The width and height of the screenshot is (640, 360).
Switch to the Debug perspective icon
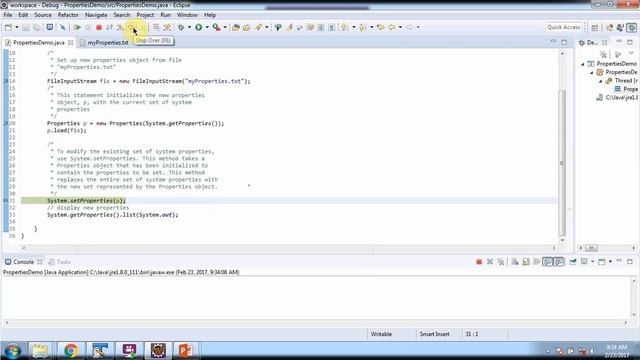coord(632,27)
